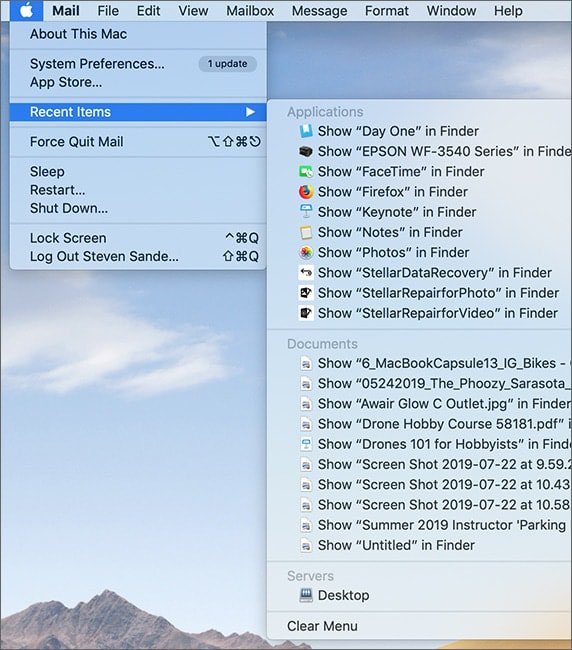
Task: Click the 05242019_The_Phoozy_Sarasota document icon
Action: click(x=306, y=384)
